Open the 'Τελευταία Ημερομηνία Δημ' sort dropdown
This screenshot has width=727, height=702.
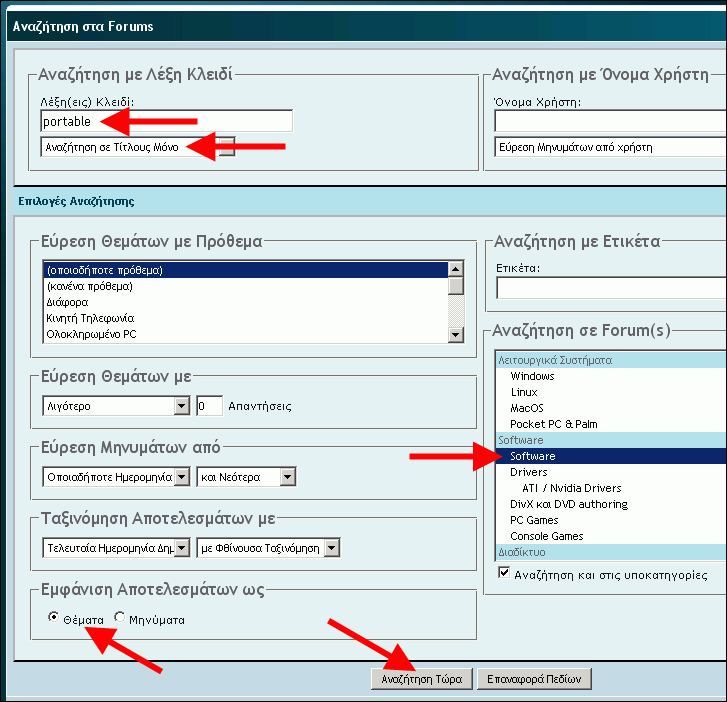pyautogui.click(x=116, y=548)
